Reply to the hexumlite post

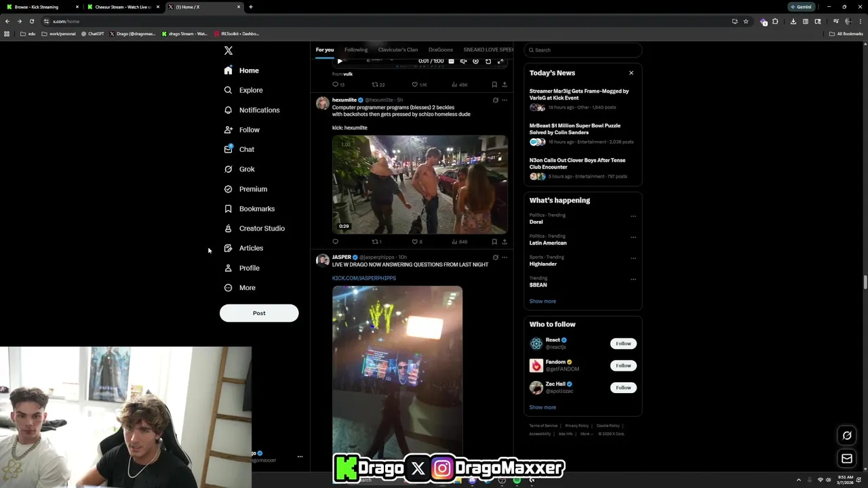coord(335,241)
